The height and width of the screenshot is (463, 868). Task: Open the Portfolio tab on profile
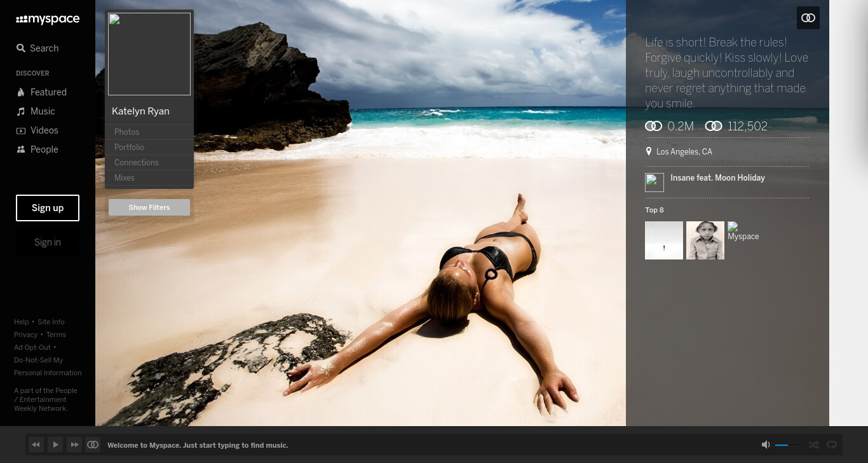(x=149, y=147)
